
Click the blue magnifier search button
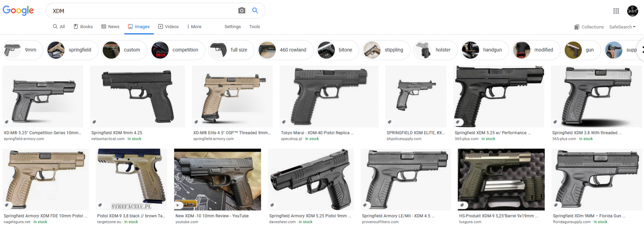tap(255, 10)
